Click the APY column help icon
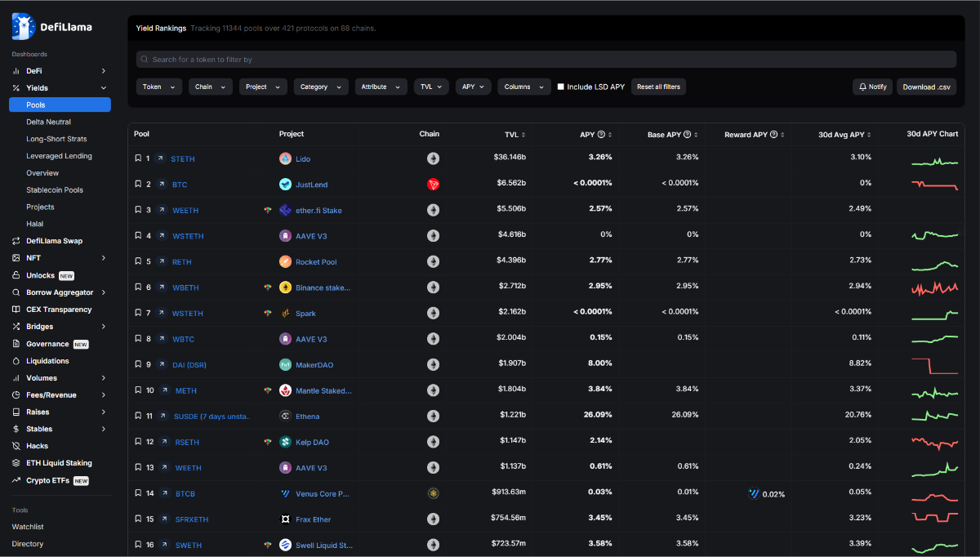Screen dimensions: 980x557 click(601, 135)
